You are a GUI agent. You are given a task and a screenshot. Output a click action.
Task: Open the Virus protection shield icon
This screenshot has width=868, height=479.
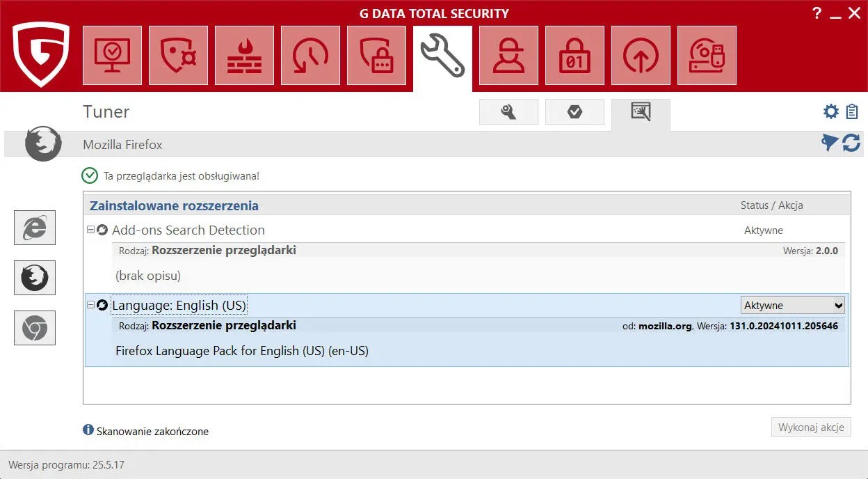click(x=178, y=56)
